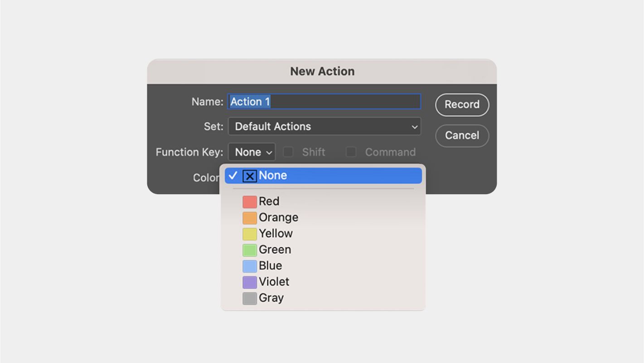Select the None color option
Viewport: 644px width, 363px height.
[323, 176]
